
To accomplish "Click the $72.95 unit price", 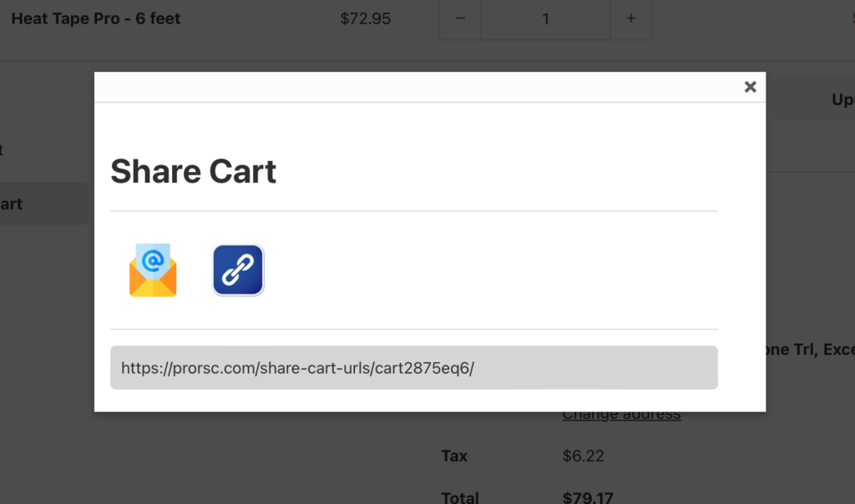I will (366, 18).
